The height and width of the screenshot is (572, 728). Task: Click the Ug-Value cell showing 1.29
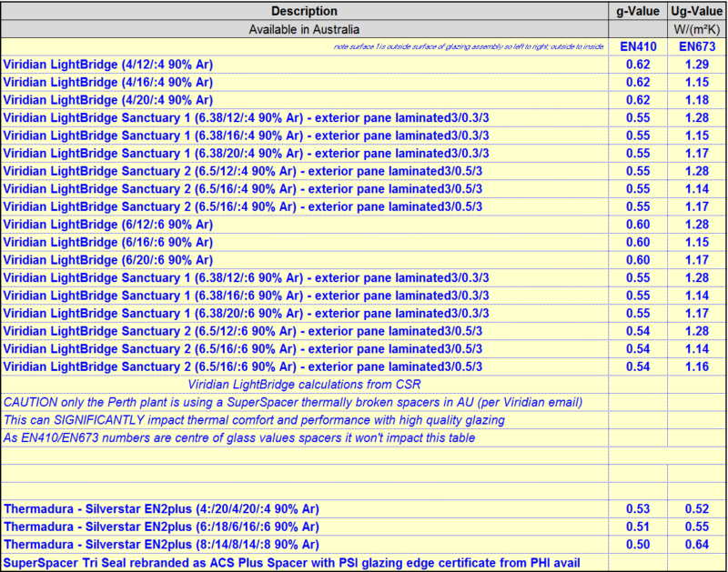click(697, 65)
